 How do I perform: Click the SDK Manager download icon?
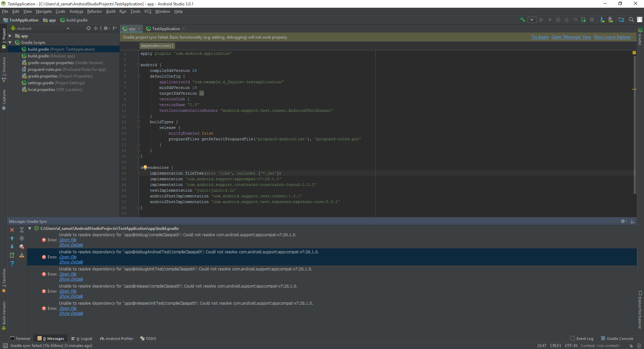[x=602, y=20]
